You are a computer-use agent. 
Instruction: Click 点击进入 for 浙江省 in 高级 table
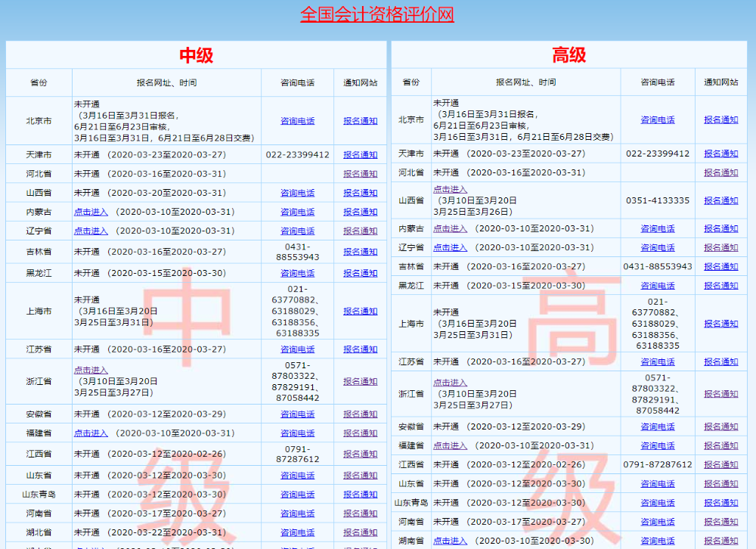(450, 383)
